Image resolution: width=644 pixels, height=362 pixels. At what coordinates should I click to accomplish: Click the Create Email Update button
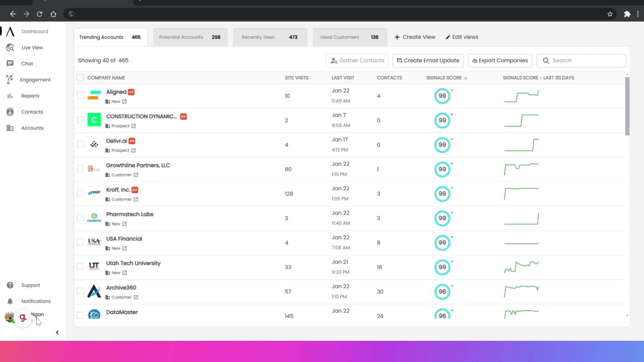tap(428, 60)
